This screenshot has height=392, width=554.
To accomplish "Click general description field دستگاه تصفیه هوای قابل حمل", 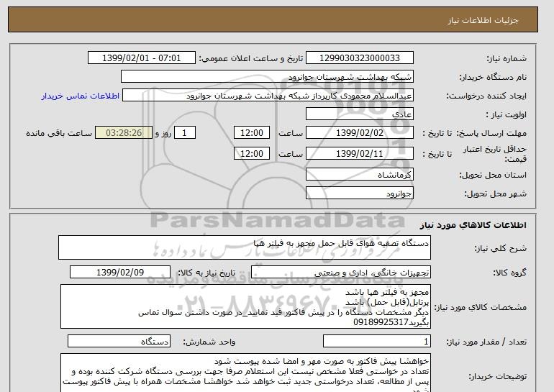I will (x=245, y=247).
